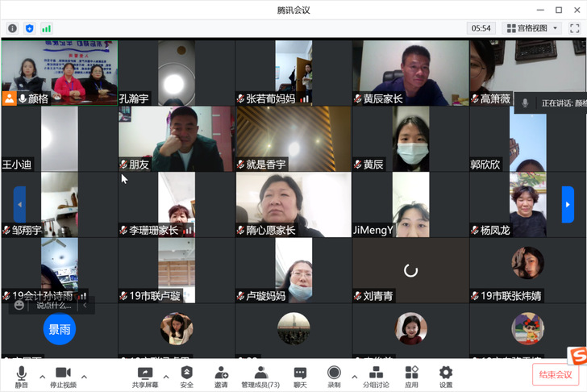
Task: Open meeting Settings (设置) gear
Action: (446, 375)
